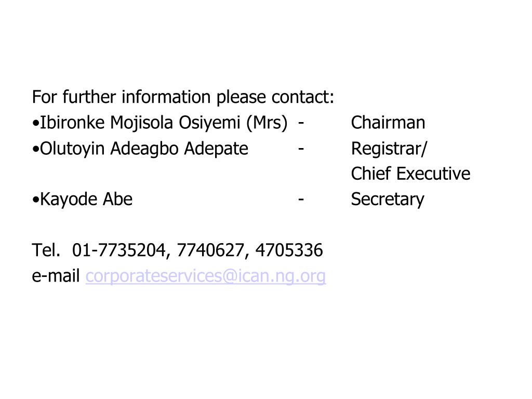Click the bullet before Kayode Abe

(36, 200)
